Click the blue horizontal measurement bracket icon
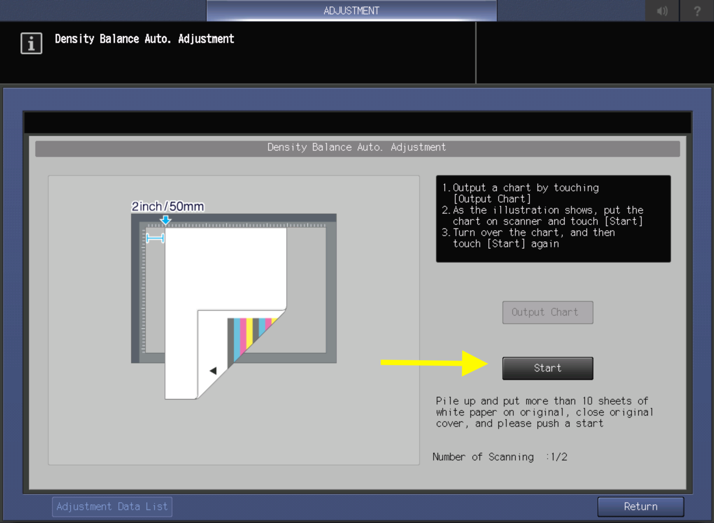Viewport: 714px width, 523px height. 155,238
